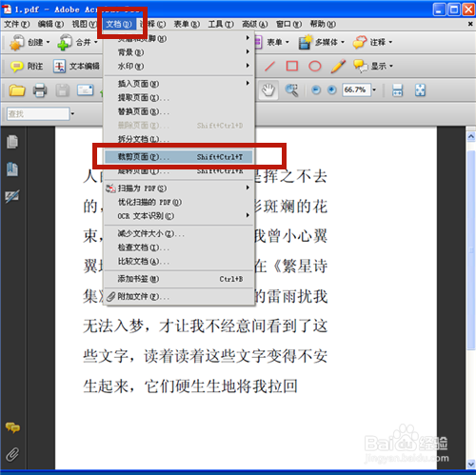Open the Signatures panel in sidebar
This screenshot has width=476, height=475.
coord(12,196)
